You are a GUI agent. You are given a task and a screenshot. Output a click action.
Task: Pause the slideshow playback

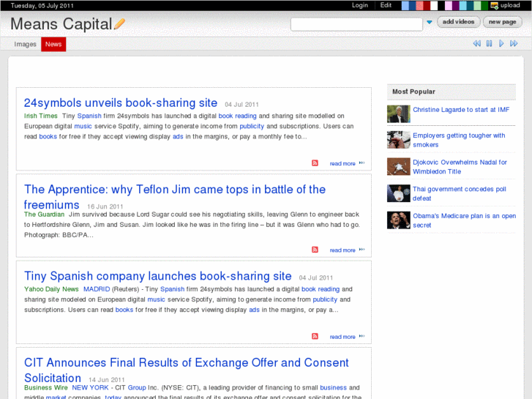tap(489, 44)
